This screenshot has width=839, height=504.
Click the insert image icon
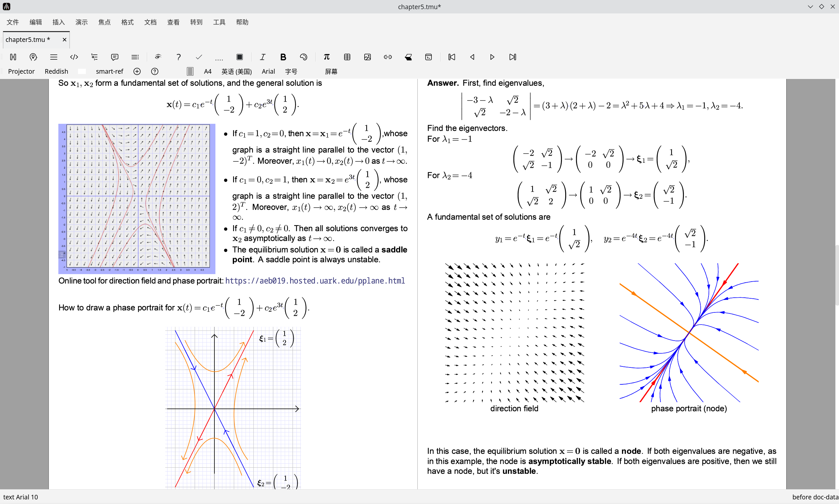[x=367, y=57]
